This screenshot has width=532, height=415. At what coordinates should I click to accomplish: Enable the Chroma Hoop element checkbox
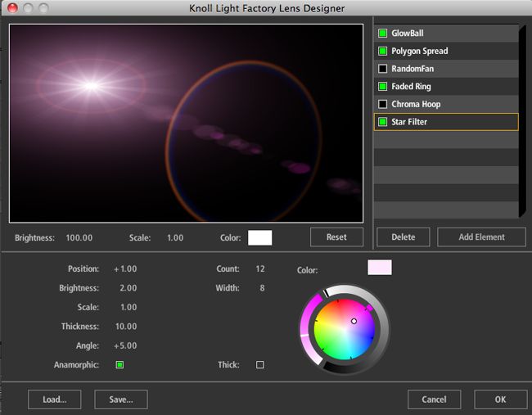(x=383, y=104)
